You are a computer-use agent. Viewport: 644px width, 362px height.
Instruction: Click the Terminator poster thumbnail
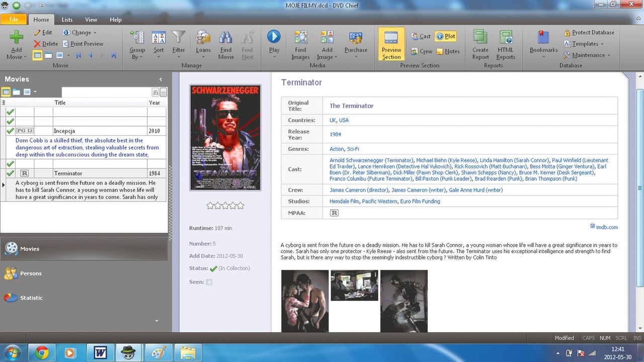(x=225, y=137)
